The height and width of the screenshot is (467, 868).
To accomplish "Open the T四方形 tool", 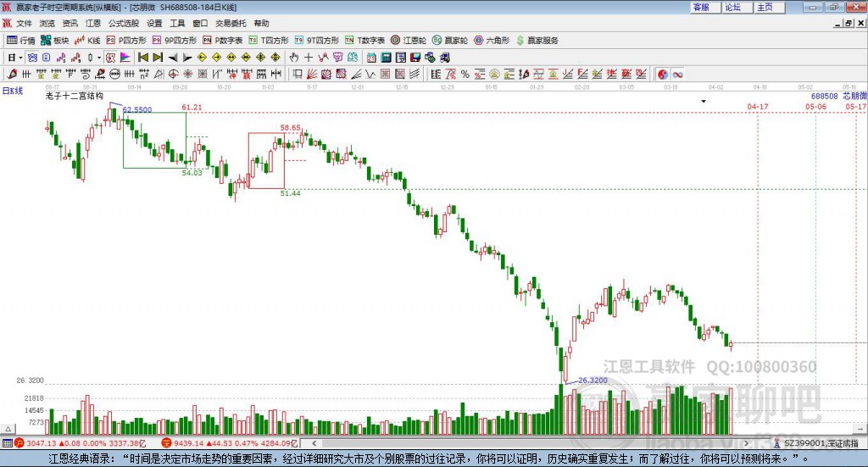I will 269,41.
